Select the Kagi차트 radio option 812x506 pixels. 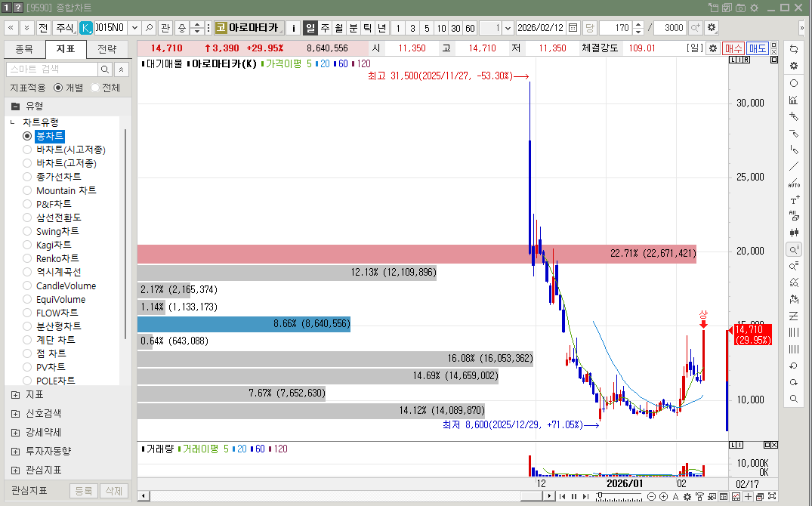click(x=27, y=245)
